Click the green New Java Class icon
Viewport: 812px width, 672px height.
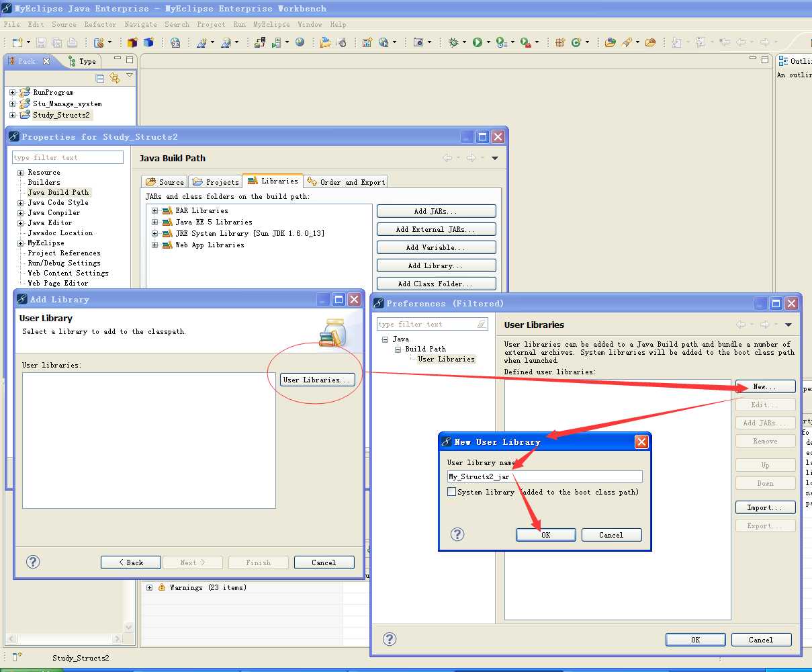[576, 42]
